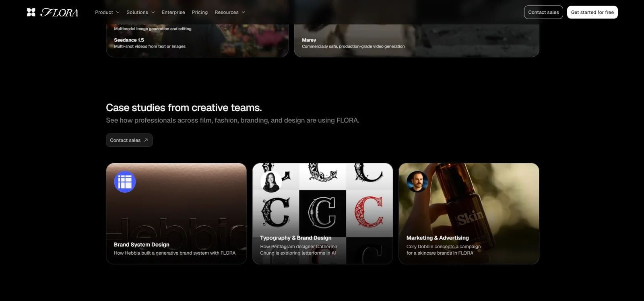Click Catherine Chung's avatar photo
This screenshot has height=301, width=644.
pyautogui.click(x=271, y=182)
